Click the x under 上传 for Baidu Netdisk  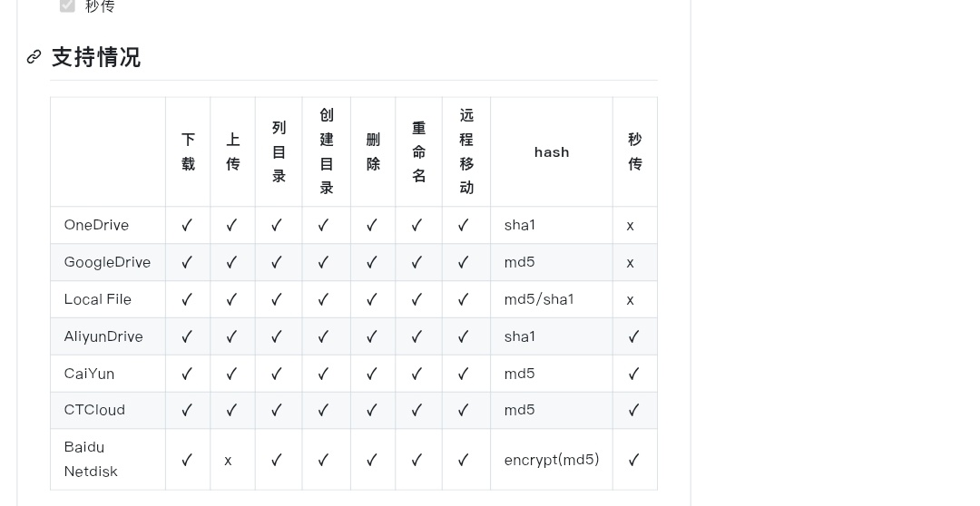pos(228,461)
